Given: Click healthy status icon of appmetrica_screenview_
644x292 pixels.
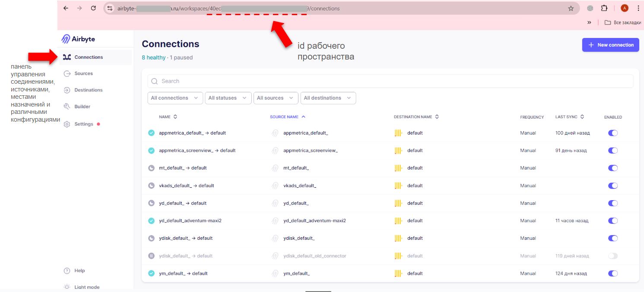Looking at the screenshot, I should point(151,151).
